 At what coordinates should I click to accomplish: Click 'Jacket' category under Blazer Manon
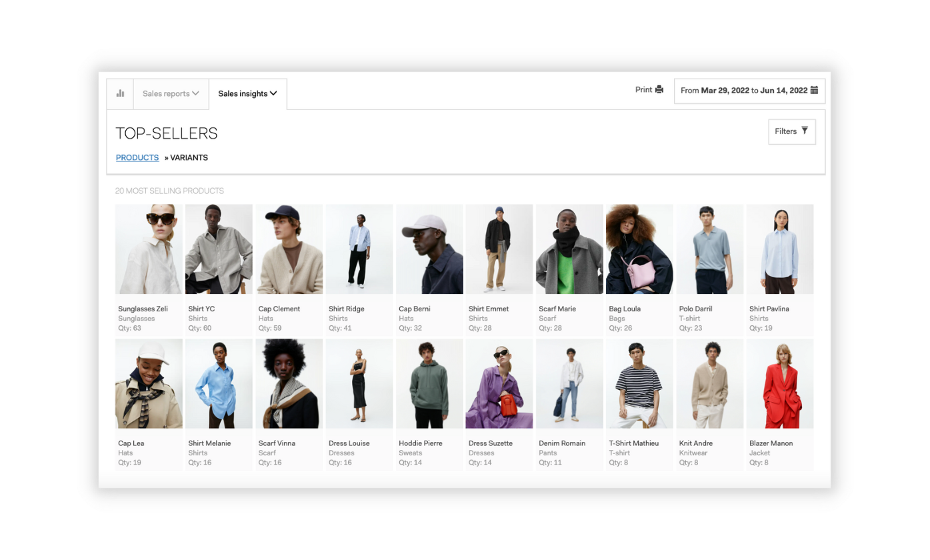759,453
